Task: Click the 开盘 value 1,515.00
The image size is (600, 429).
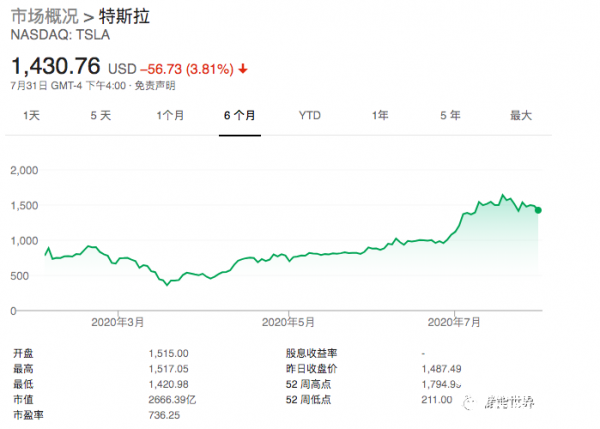Action: [168, 353]
